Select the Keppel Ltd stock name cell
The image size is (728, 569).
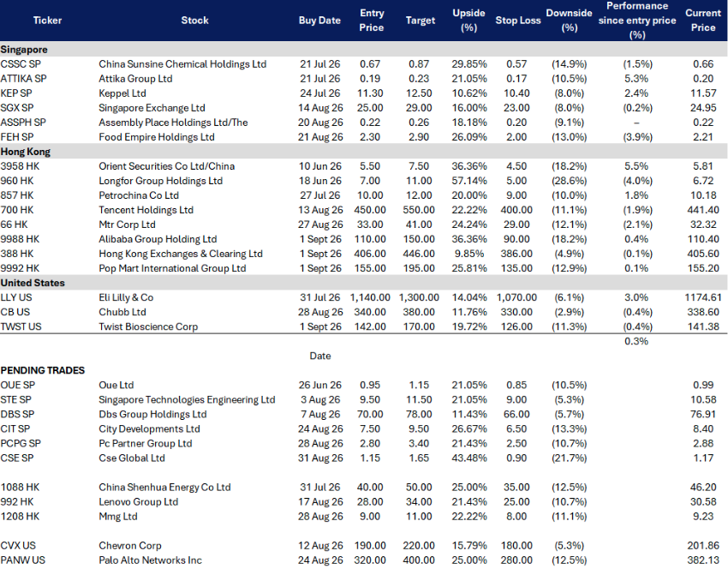tap(122, 93)
